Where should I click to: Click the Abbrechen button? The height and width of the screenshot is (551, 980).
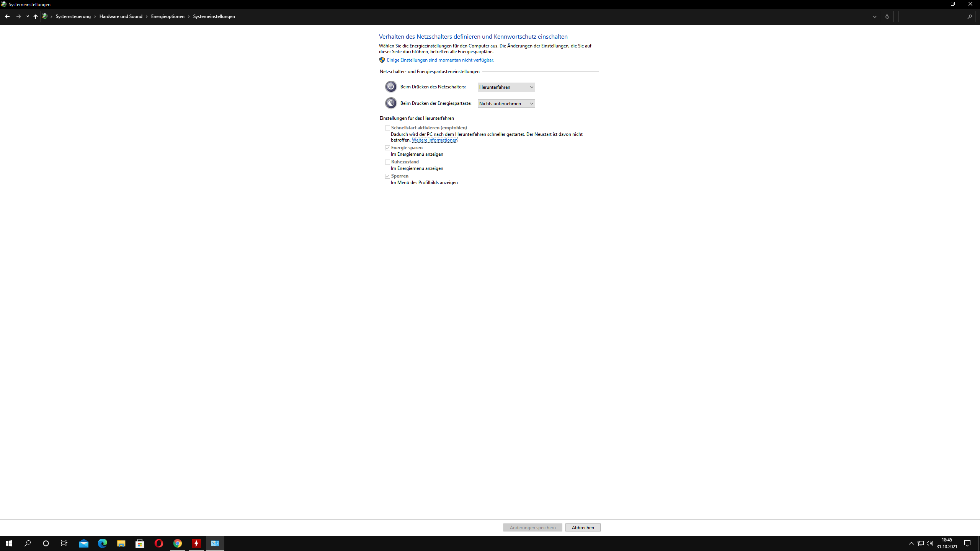click(x=583, y=528)
